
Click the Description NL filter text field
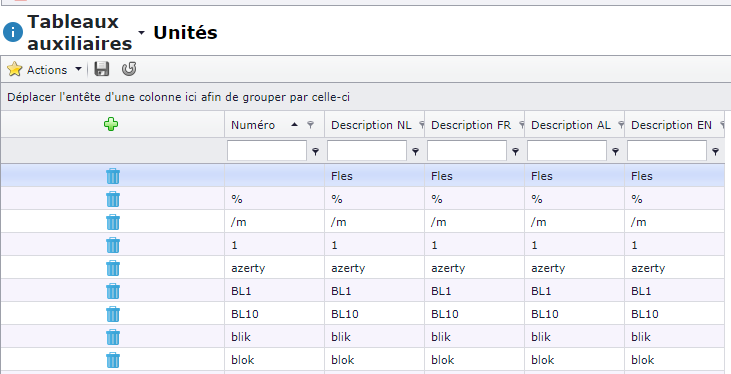tap(367, 151)
